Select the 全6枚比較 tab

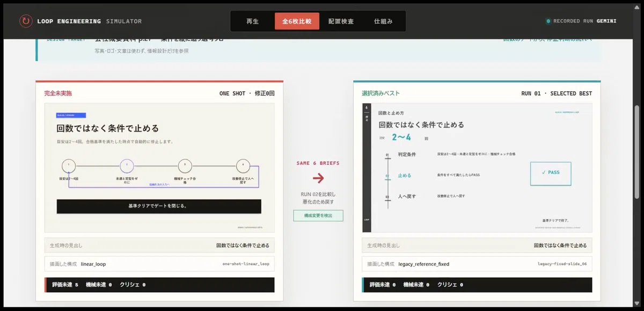coord(297,21)
